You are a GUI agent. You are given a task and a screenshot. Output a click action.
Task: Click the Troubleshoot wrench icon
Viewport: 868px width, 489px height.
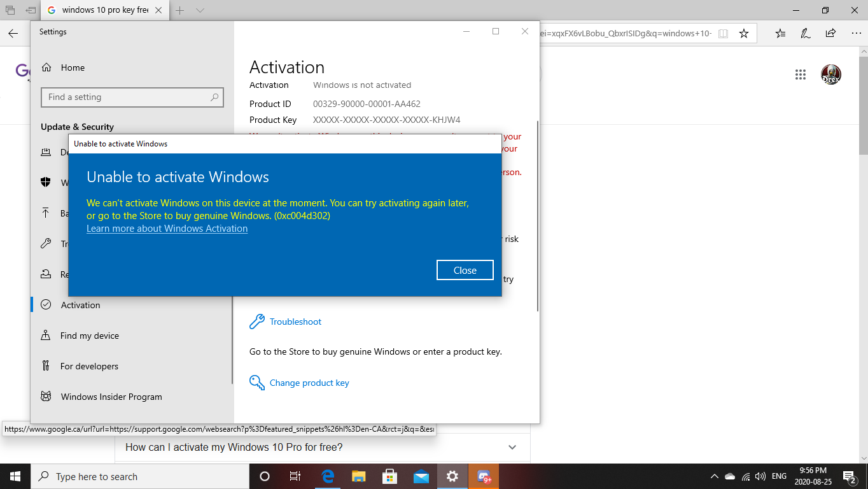pos(257,322)
